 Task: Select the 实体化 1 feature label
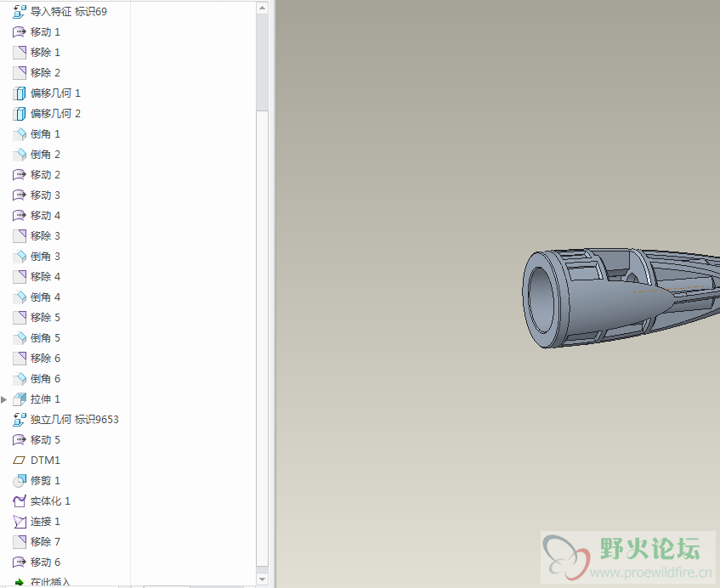pos(50,501)
